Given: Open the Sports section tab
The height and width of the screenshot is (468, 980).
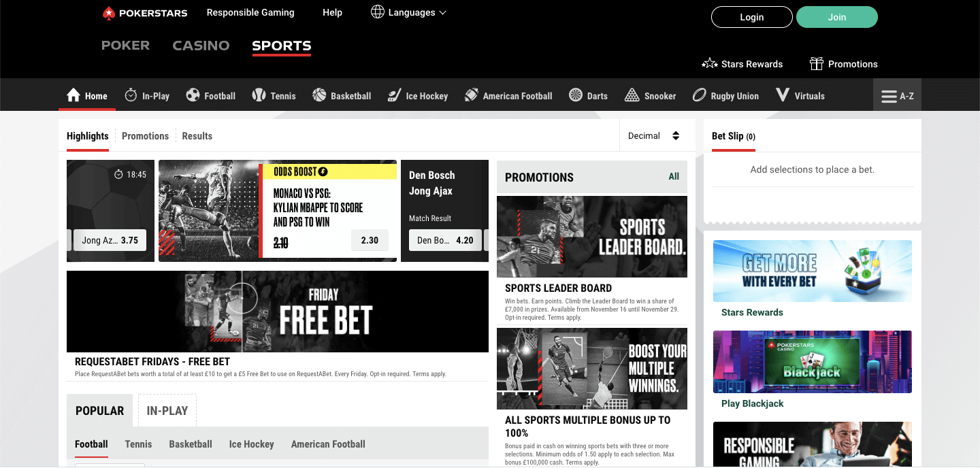Looking at the screenshot, I should click(x=282, y=46).
